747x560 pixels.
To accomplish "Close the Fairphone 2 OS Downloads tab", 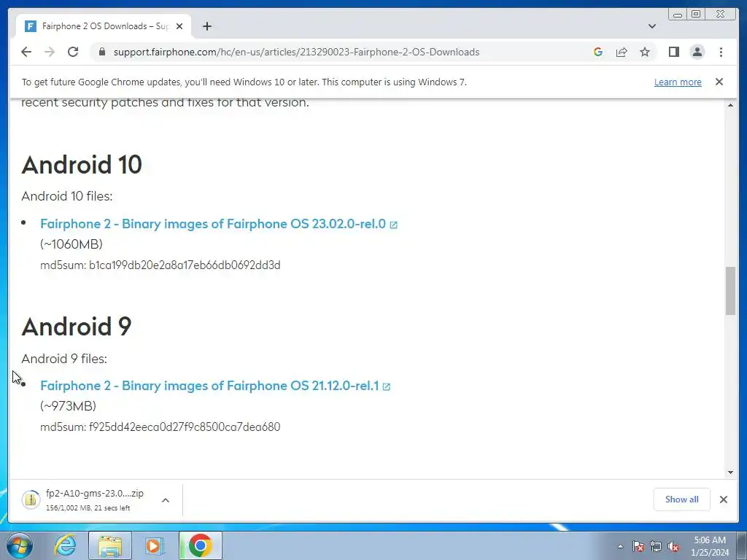I will point(179,26).
